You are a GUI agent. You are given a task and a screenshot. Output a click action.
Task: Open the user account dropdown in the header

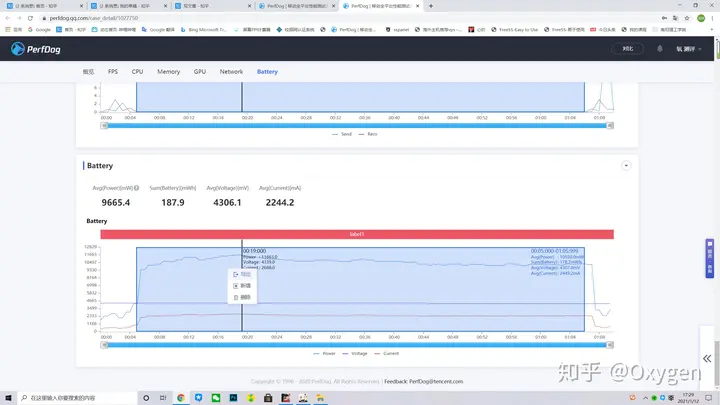[x=688, y=49]
